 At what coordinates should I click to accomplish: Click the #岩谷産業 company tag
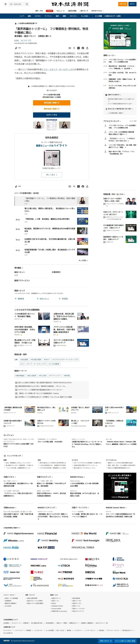(24, 360)
